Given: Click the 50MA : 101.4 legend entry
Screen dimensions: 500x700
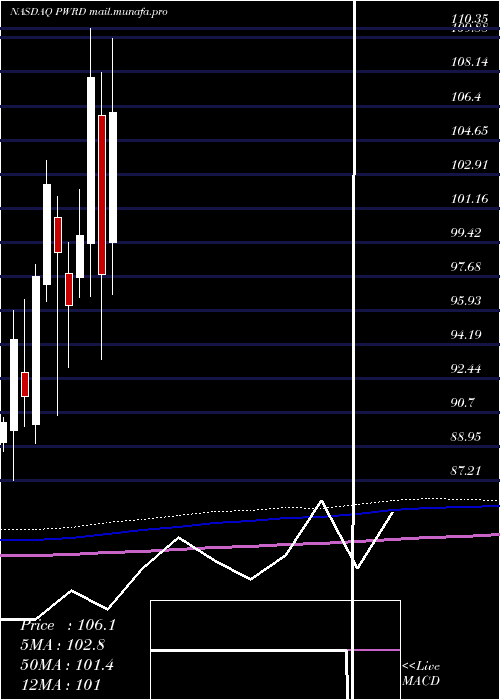Looking at the screenshot, I should click(67, 665).
